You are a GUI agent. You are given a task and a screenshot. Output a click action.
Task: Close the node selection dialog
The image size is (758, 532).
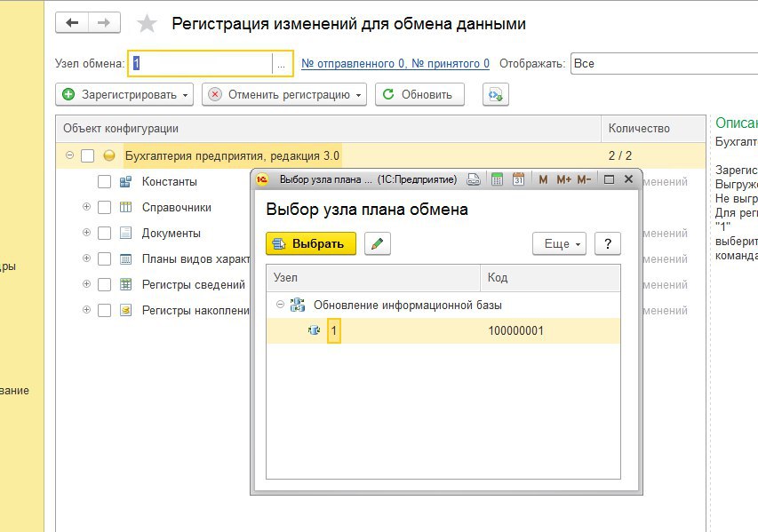[628, 179]
